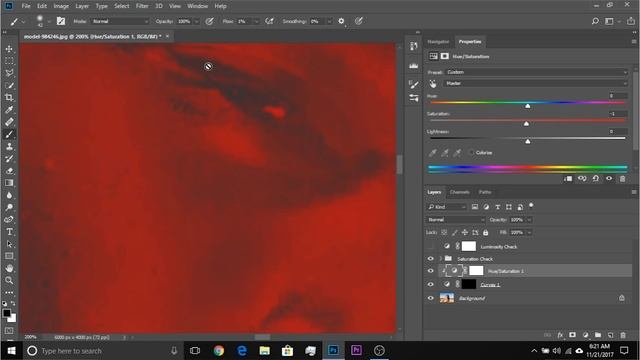The image size is (640, 360).
Task: Open the brush Opacity dropdown arrow
Action: pos(196,21)
